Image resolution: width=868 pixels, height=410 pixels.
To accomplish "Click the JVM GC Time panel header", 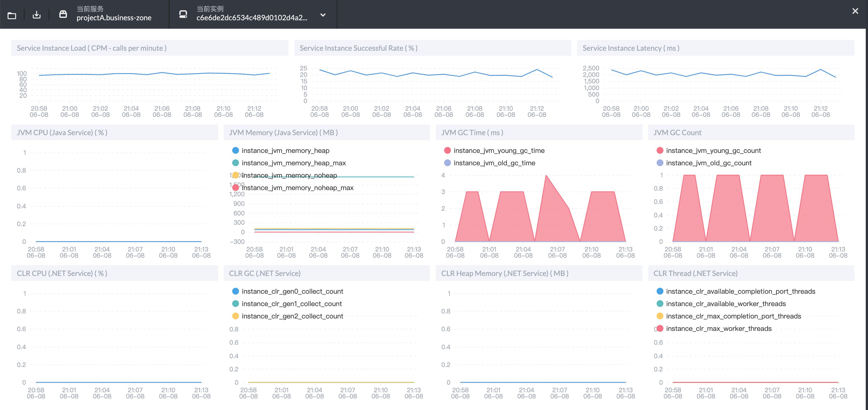I will (x=472, y=133).
